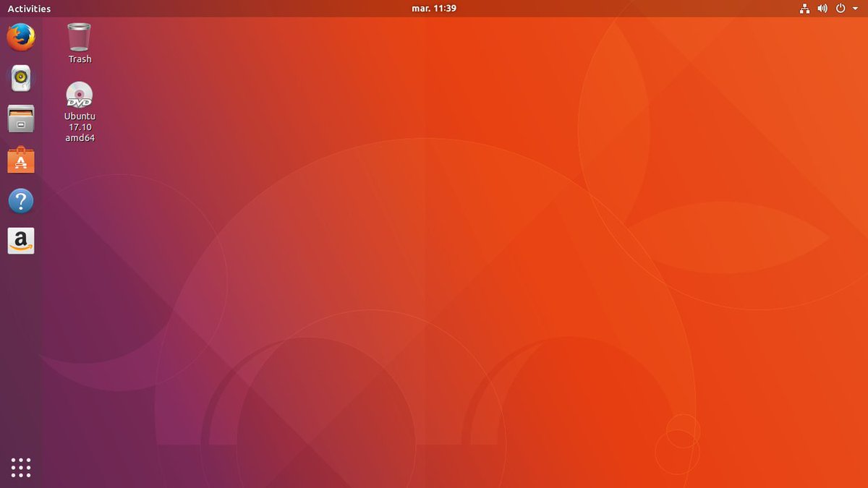Open the Activities overview
This screenshot has width=868, height=488.
[29, 9]
